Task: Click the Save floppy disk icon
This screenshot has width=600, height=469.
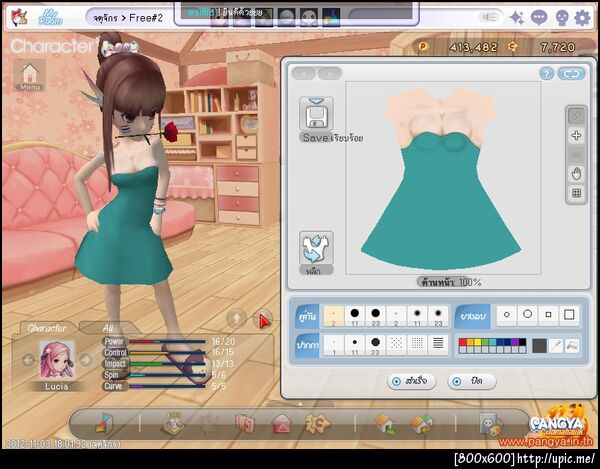Action: [x=316, y=114]
